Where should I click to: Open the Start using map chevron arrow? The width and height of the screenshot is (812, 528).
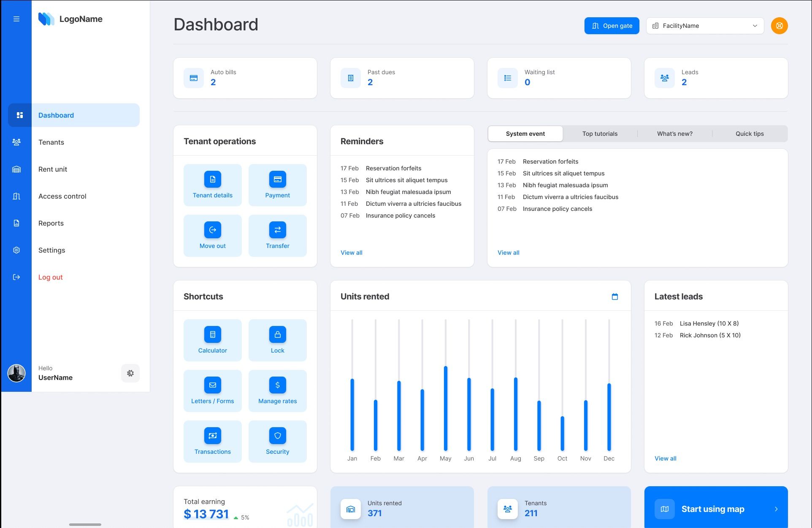point(777,509)
